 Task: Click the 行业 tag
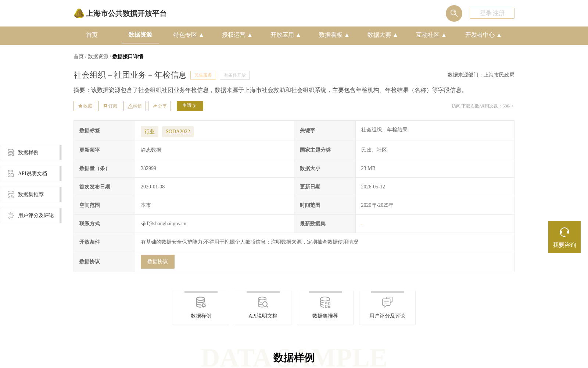(150, 132)
